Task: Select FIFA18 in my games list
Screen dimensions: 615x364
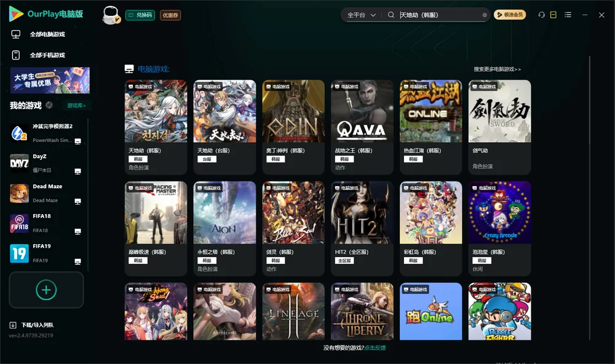Action: 46,223
